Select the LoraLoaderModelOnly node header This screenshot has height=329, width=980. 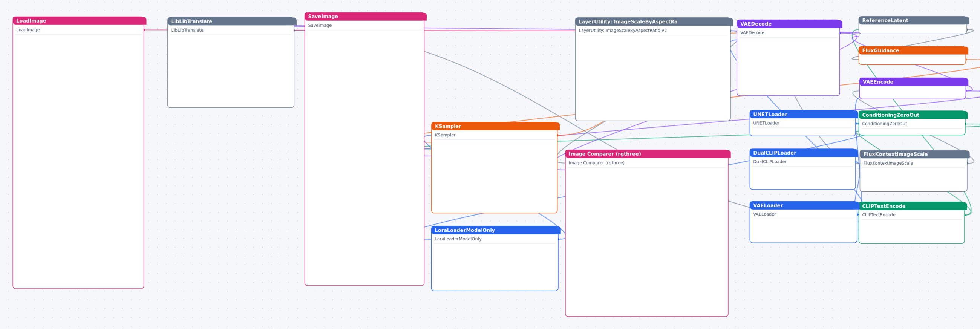coord(496,230)
